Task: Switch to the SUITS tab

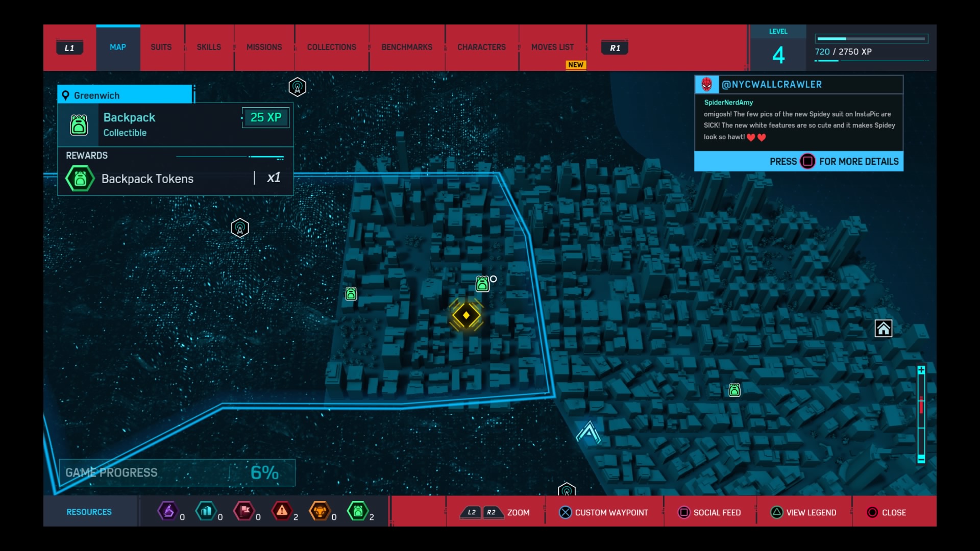Action: (x=161, y=47)
